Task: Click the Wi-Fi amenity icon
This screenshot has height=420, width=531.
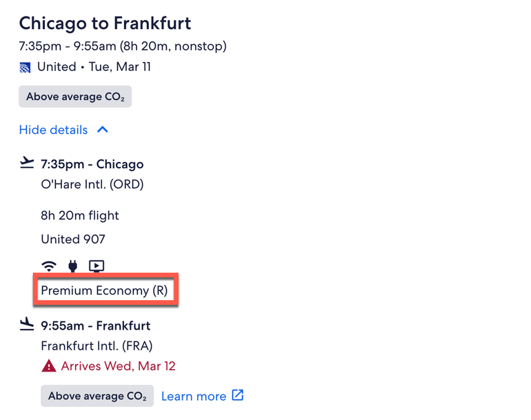Action: (49, 266)
